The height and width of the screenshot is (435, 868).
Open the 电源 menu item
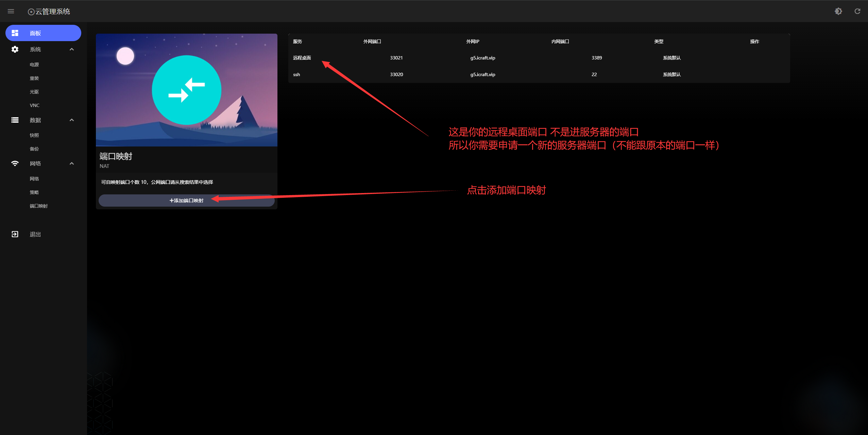click(34, 65)
